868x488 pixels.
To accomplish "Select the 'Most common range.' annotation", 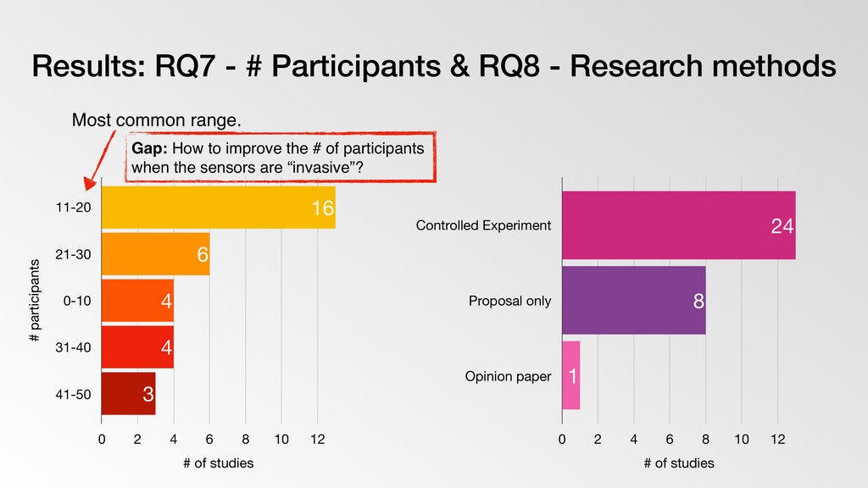I will [157, 120].
